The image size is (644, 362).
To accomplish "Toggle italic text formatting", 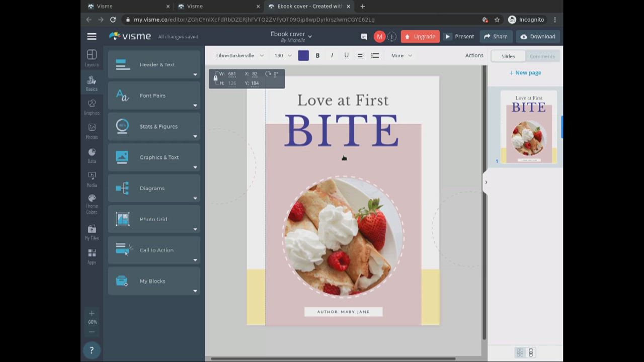I will coord(332,56).
